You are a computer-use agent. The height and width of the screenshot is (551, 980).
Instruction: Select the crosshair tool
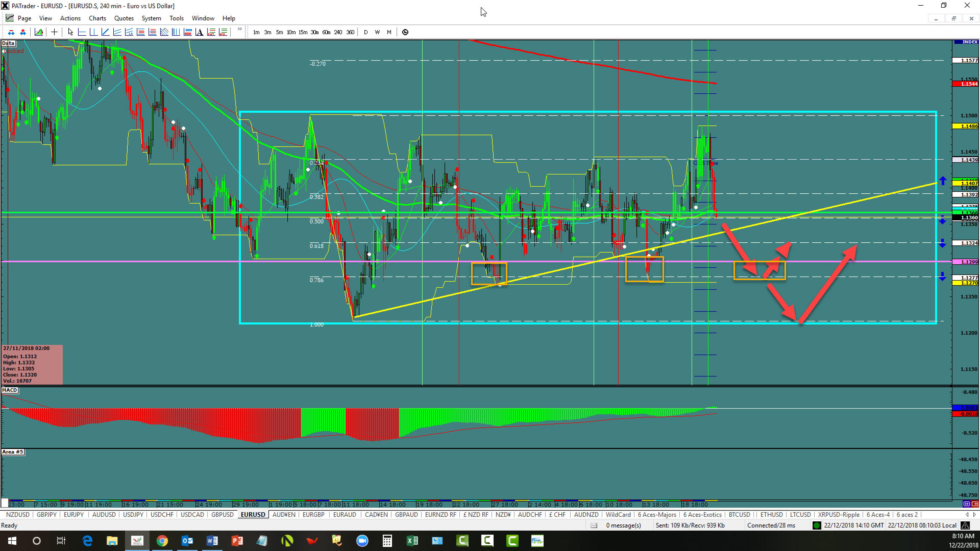[x=54, y=32]
